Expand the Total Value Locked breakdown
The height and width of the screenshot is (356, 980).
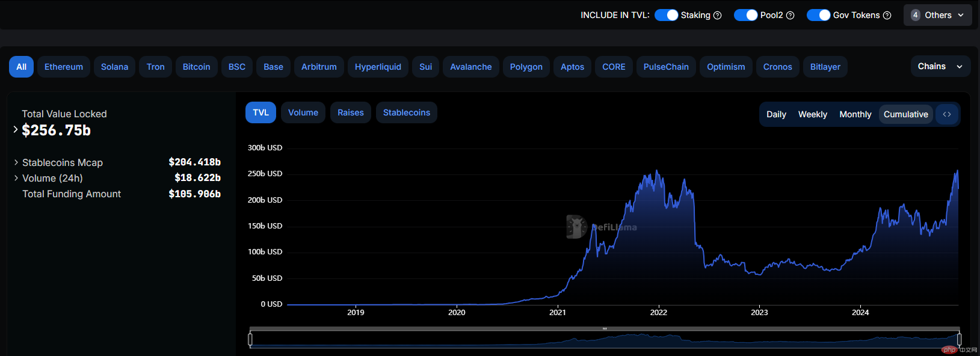click(x=16, y=129)
